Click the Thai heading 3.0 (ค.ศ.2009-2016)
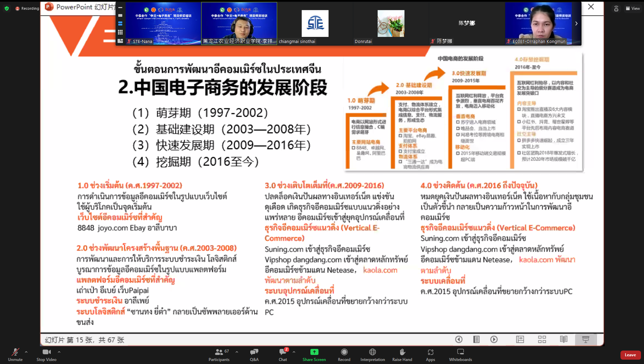644x364 pixels. click(325, 186)
